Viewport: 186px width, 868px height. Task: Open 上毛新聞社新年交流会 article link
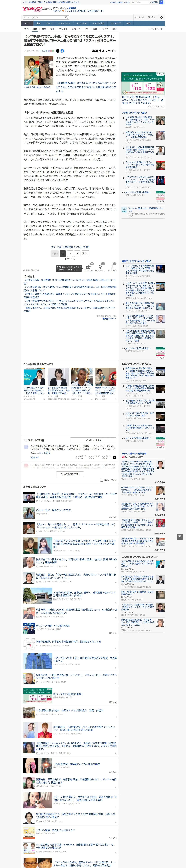(x=70, y=710)
